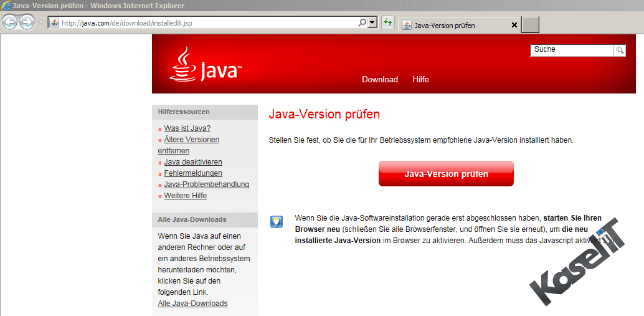Open a new tab with the blank tab button

530,25
